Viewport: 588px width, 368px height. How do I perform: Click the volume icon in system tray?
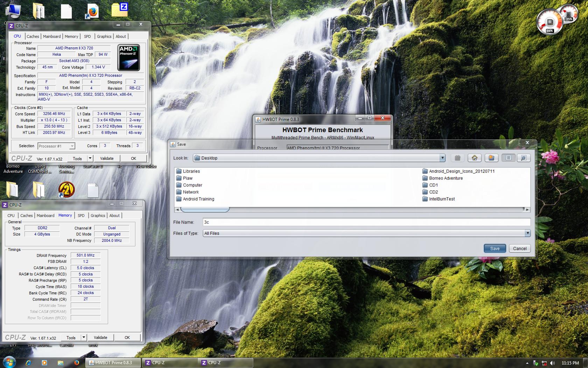tap(553, 363)
